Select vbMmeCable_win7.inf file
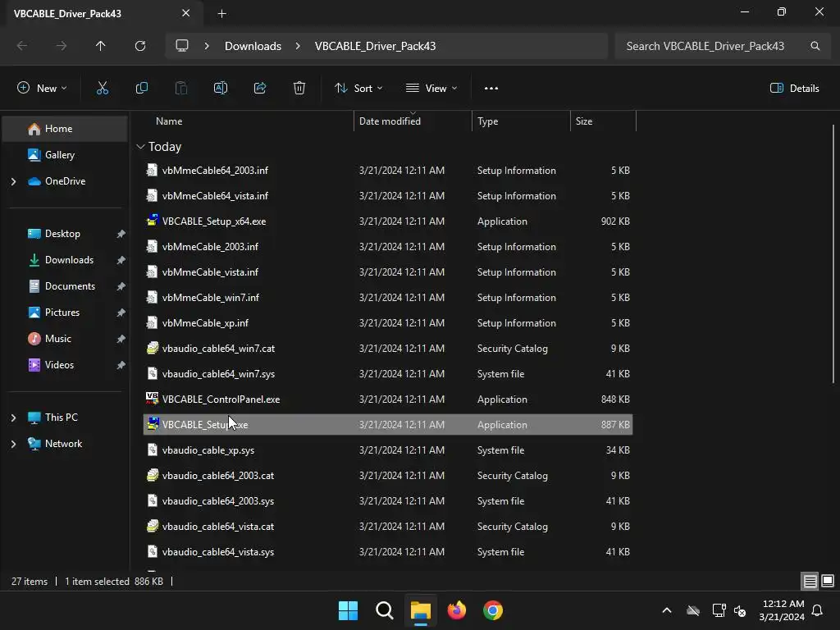 tap(388, 298)
